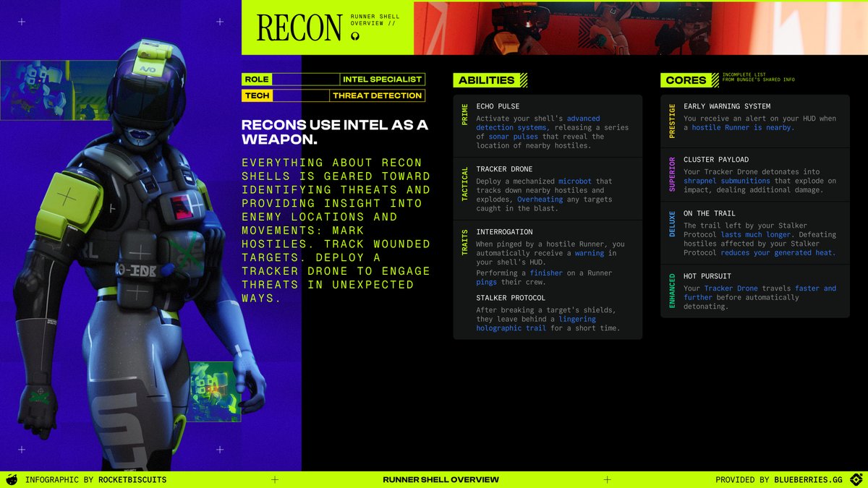Select the 'EARLY WARNING SYSTEM' core title
Viewport: 868px width, 488px height.
(x=727, y=106)
